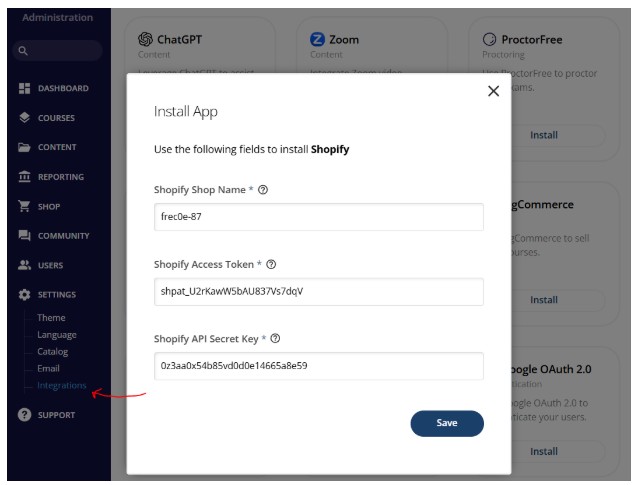The width and height of the screenshot is (638, 485).
Task: Open Language settings
Action: [x=57, y=334]
